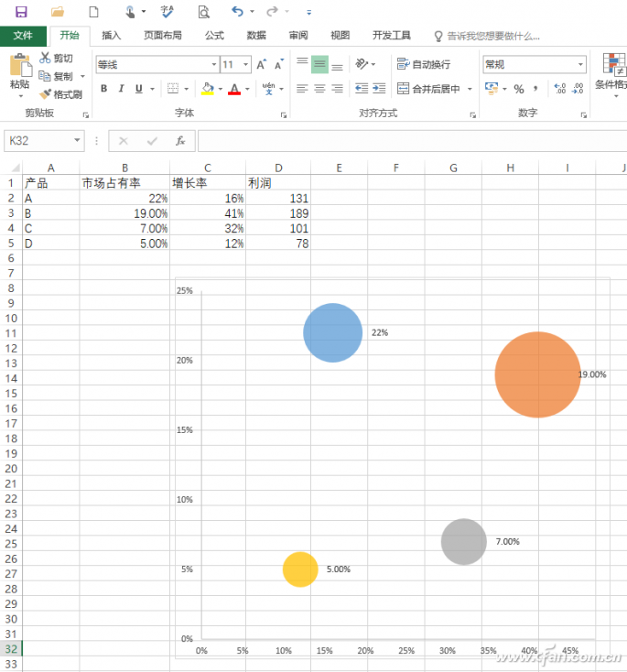Toggle wrap text 自动换行
The width and height of the screenshot is (627, 672).
tap(424, 64)
